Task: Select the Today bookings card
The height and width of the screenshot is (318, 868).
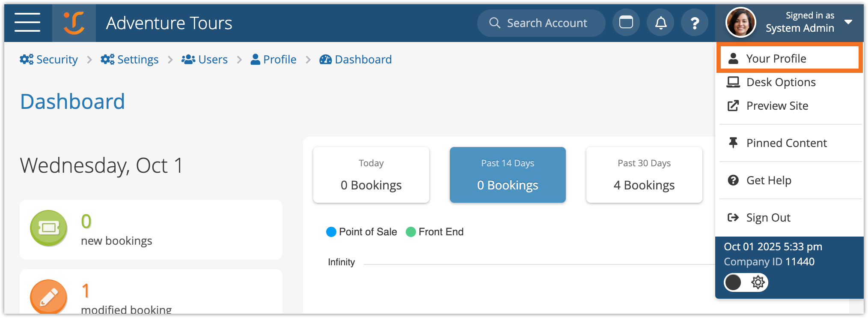Action: (x=371, y=175)
